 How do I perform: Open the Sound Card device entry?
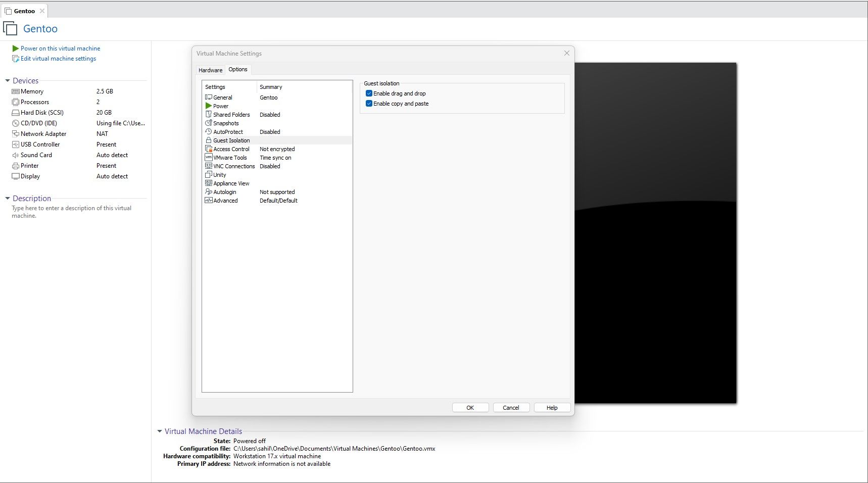pyautogui.click(x=36, y=155)
